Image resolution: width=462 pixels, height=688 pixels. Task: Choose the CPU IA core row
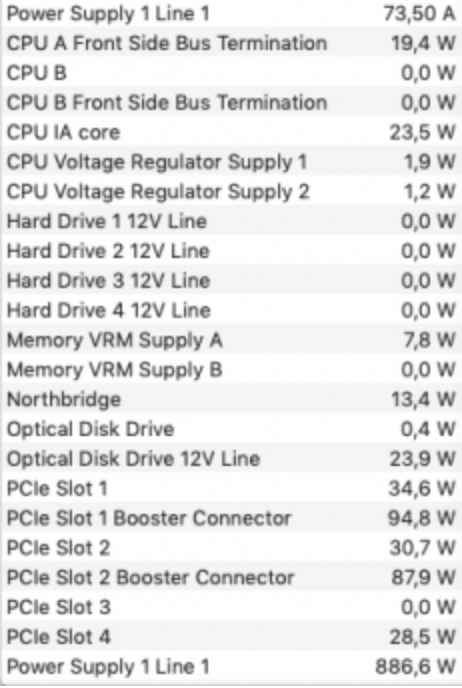click(x=231, y=132)
